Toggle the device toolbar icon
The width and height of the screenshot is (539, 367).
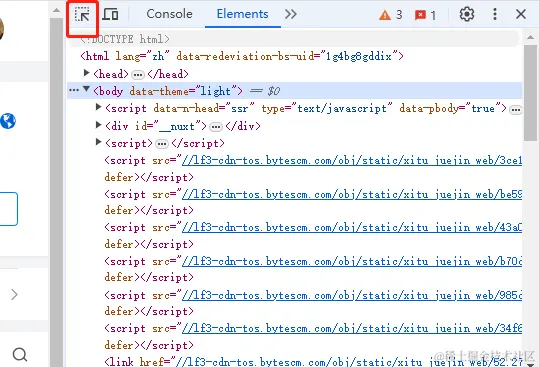(x=110, y=14)
